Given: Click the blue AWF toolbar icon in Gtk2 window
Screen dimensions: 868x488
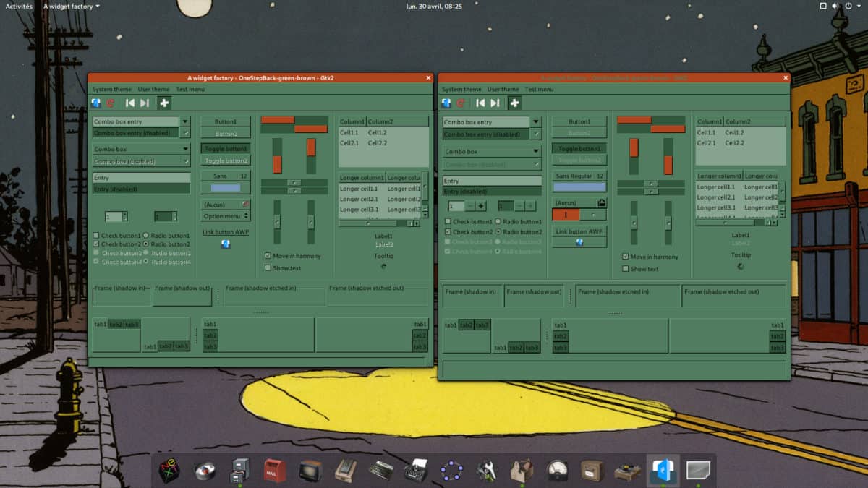Looking at the screenshot, I should (x=96, y=102).
